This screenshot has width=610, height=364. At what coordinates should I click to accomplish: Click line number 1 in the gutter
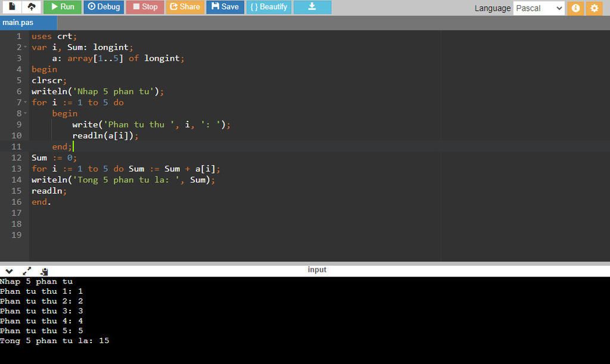pyautogui.click(x=18, y=36)
